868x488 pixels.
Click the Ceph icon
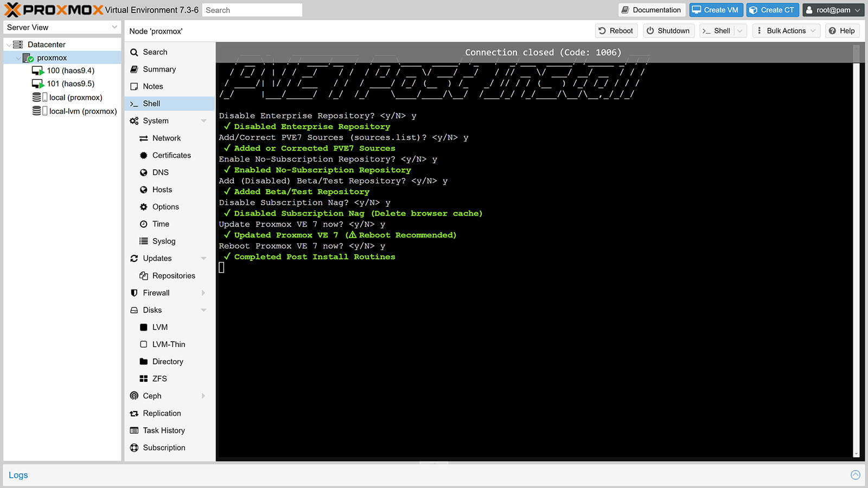[134, 396]
